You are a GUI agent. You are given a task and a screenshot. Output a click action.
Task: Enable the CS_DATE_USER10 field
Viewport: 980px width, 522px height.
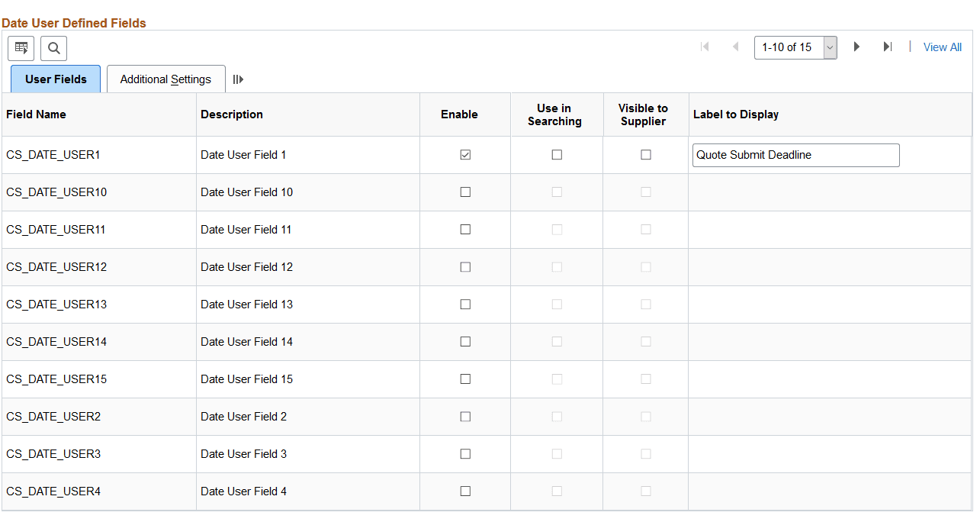tap(465, 192)
